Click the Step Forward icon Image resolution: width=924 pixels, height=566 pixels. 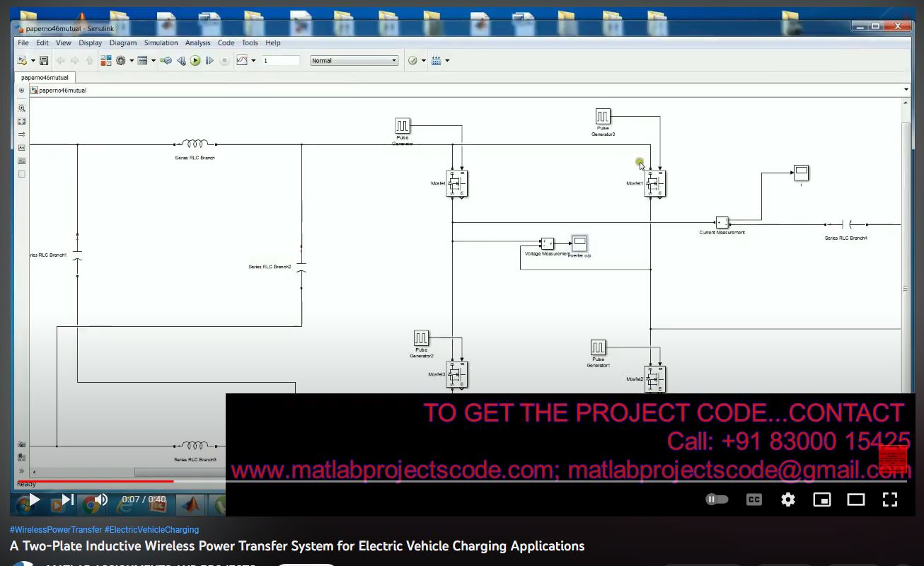(209, 61)
